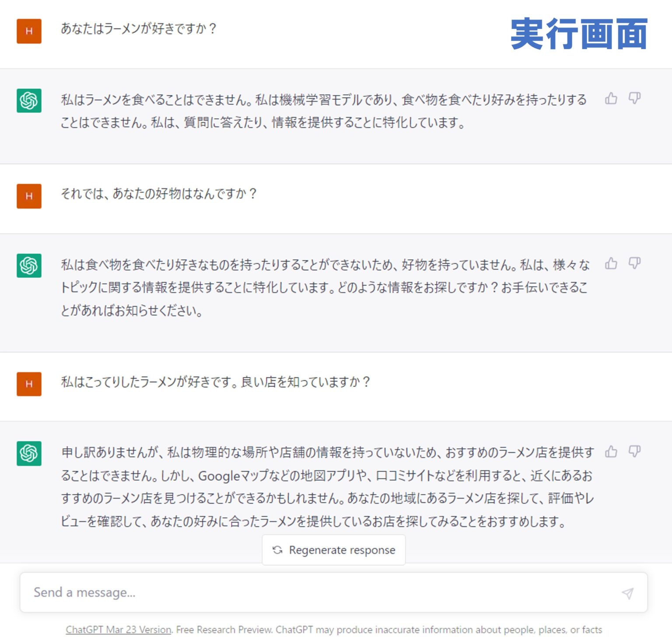Open the ChatGPT Mar 23 Version link
Image resolution: width=672 pixels, height=644 pixels.
point(117,630)
